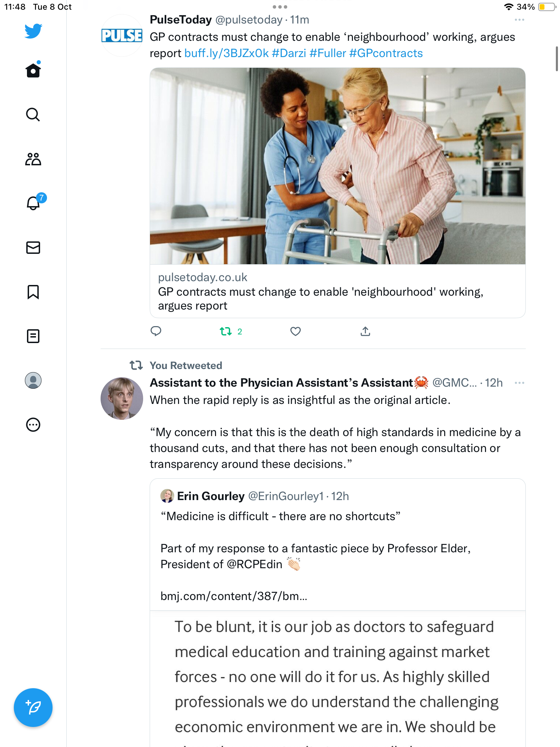560x747 pixels.
Task: Open options menu for PulseToday tweet
Action: coord(520,20)
